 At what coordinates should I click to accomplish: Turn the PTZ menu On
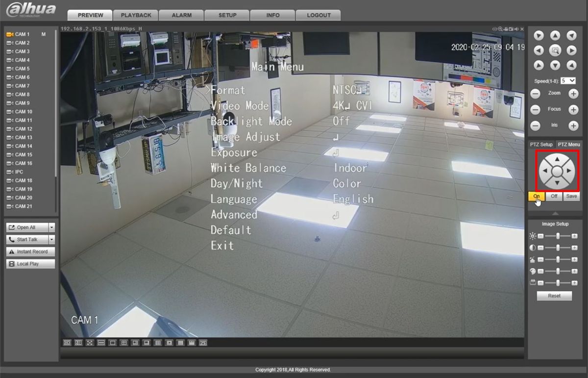[x=537, y=196]
